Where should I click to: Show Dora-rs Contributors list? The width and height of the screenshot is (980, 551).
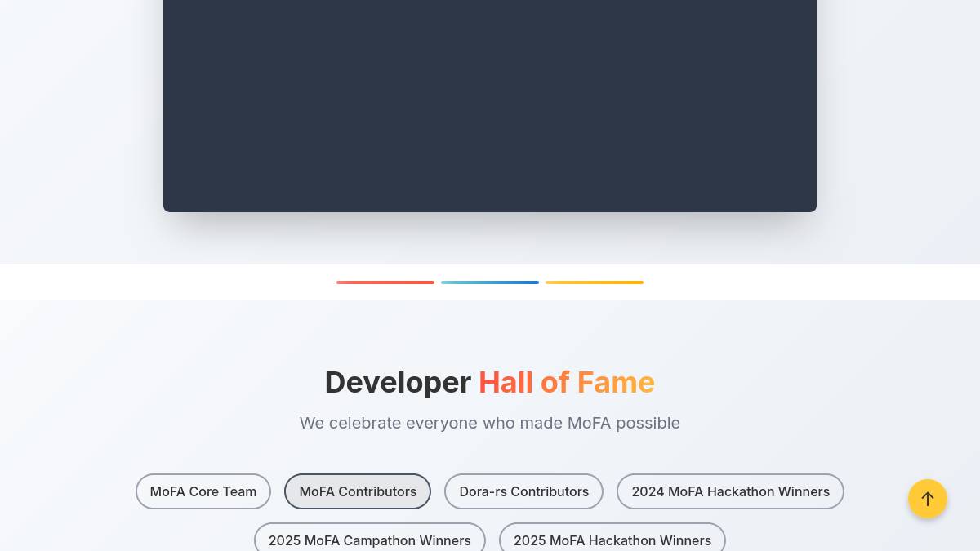coord(523,491)
